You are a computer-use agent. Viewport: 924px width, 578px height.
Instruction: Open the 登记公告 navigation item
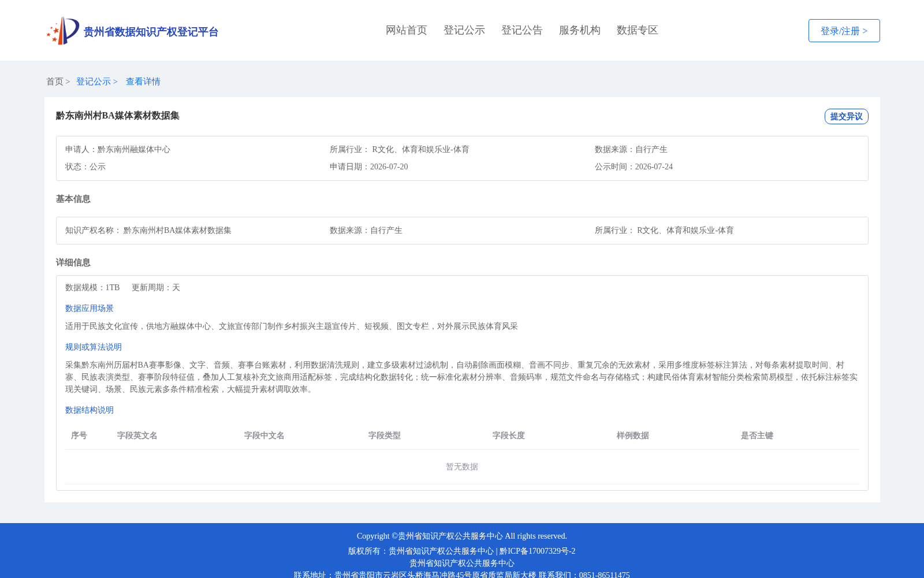522,30
